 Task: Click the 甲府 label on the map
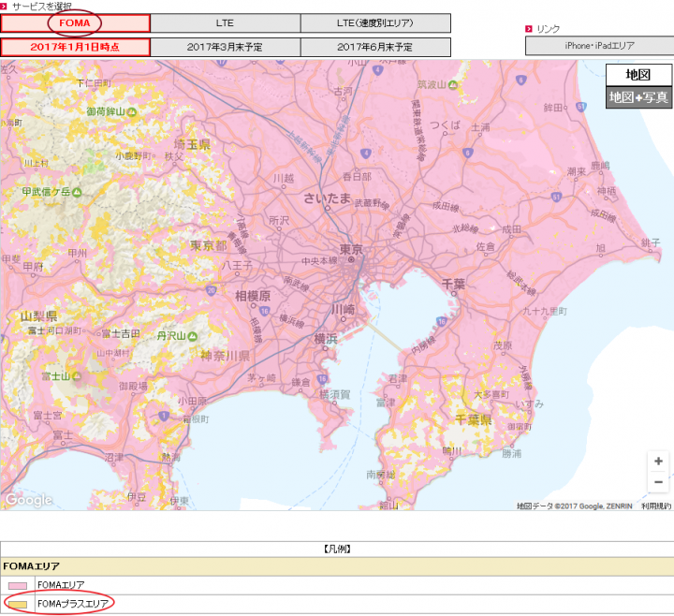(34, 267)
